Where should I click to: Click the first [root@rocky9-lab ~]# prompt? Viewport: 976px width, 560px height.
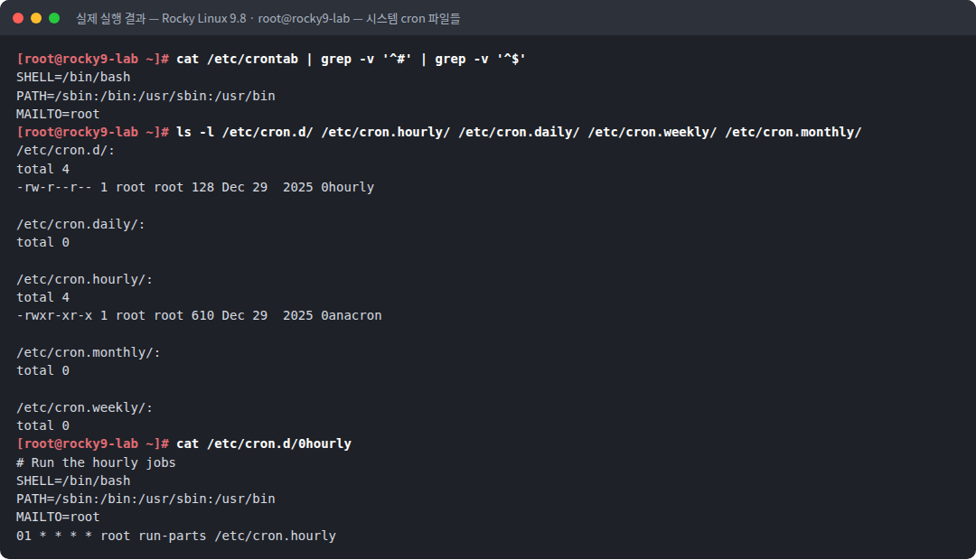coord(93,59)
